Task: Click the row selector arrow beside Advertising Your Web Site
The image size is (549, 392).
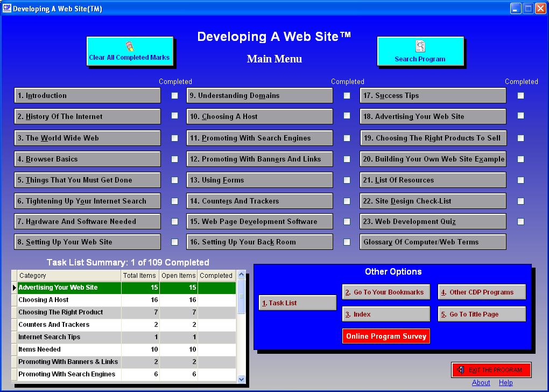Action: click(x=15, y=288)
